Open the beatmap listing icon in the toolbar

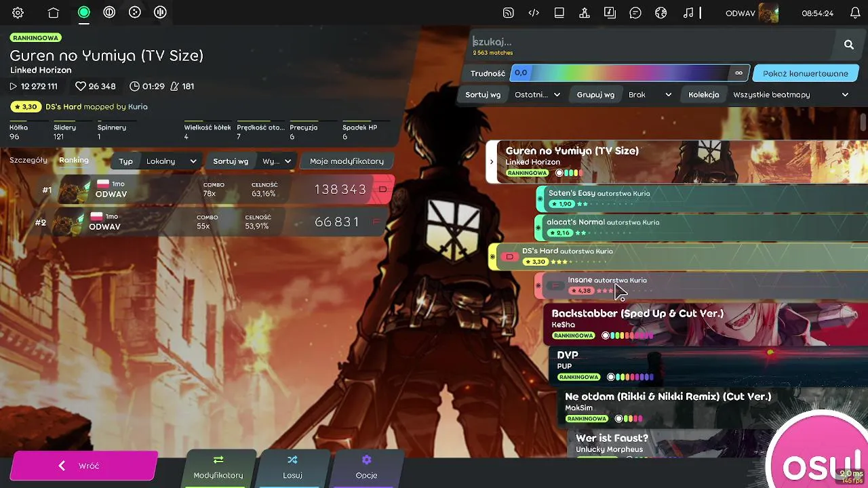pos(610,13)
